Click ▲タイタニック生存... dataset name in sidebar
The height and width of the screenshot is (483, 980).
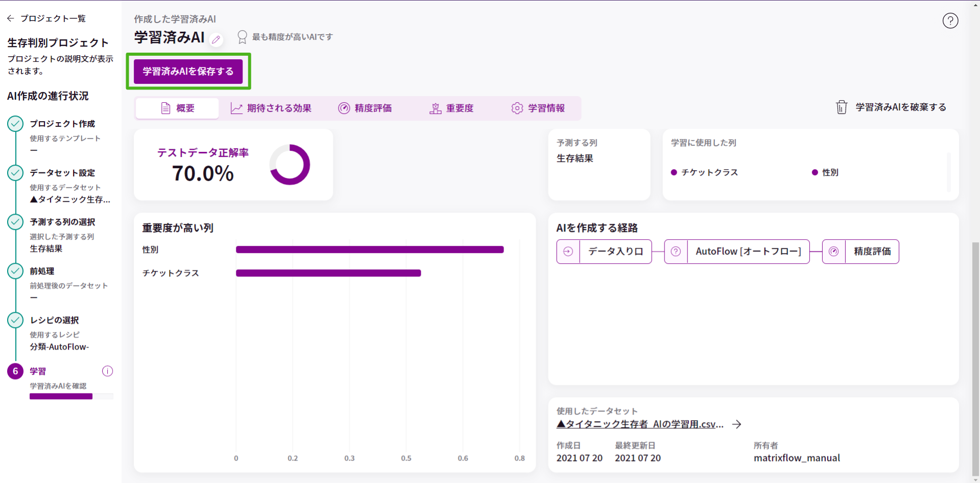tap(70, 199)
